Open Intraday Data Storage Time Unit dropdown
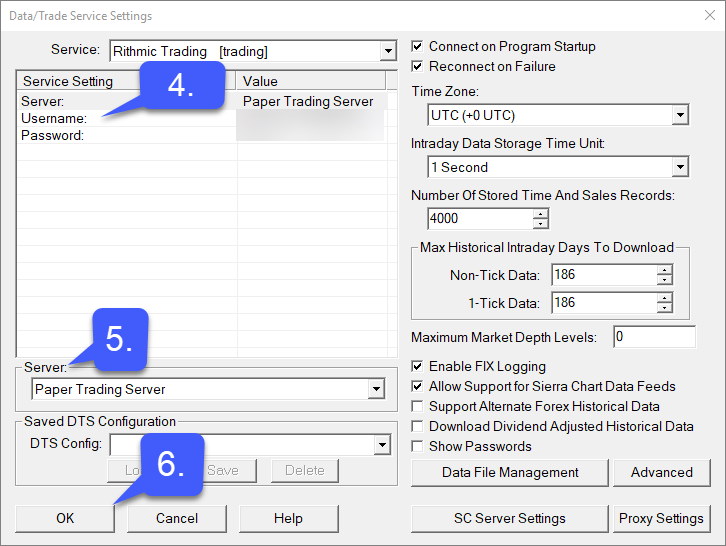The image size is (726, 546). coord(680,167)
